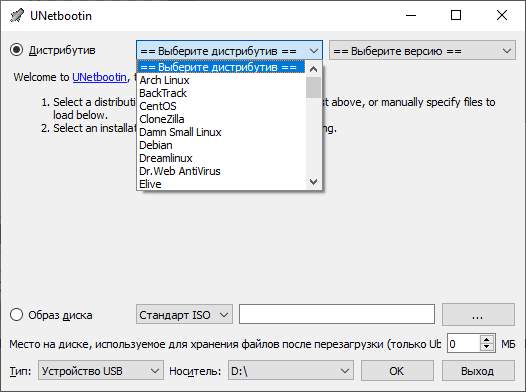Increase the disk space МБ spinner value

[x=486, y=340]
